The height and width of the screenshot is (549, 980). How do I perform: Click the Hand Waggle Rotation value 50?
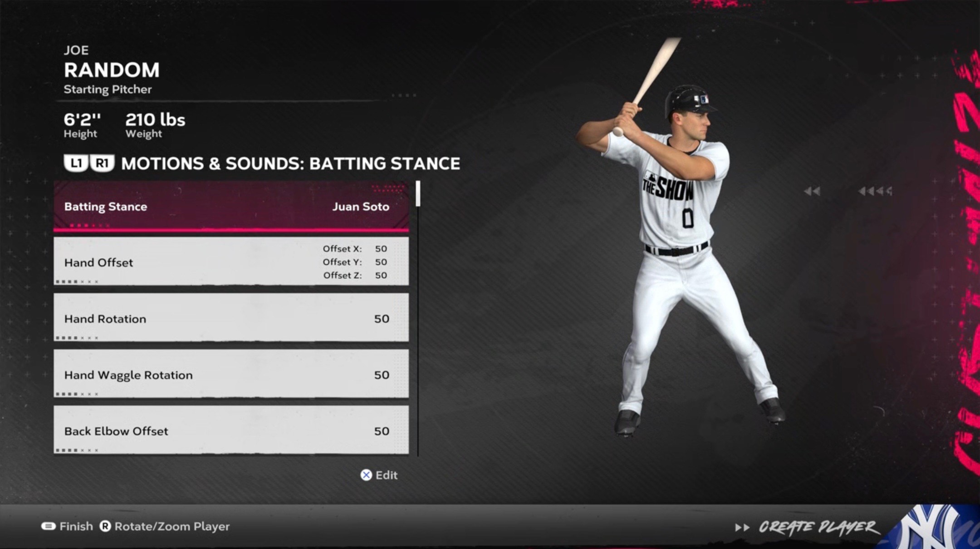point(382,375)
